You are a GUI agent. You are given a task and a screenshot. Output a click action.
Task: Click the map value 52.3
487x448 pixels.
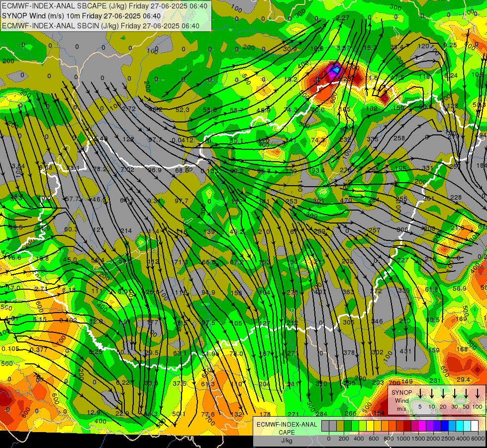(183, 110)
